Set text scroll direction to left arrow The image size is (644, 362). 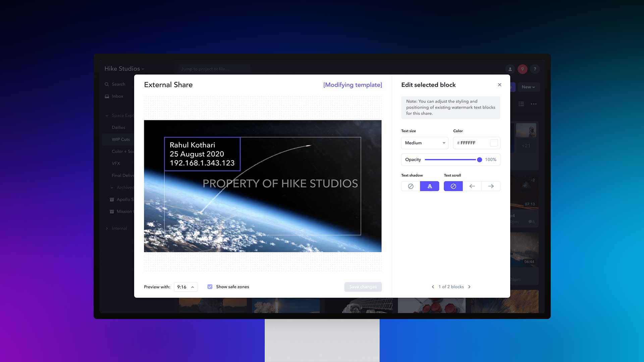[x=472, y=186]
